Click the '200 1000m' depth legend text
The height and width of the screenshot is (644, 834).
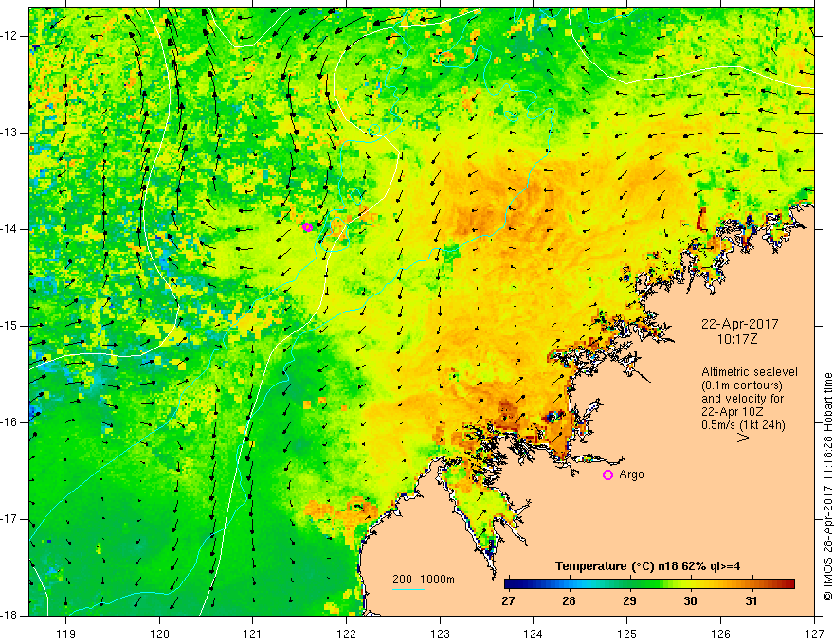pyautogui.click(x=424, y=580)
